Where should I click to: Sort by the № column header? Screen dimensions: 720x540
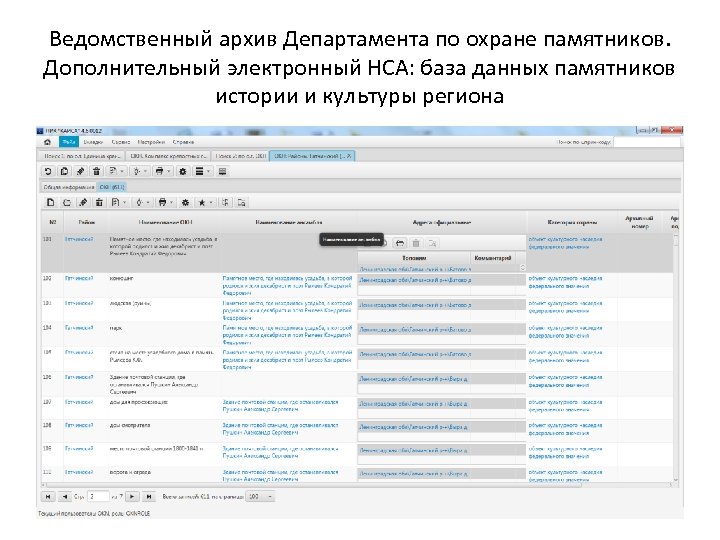52,222
